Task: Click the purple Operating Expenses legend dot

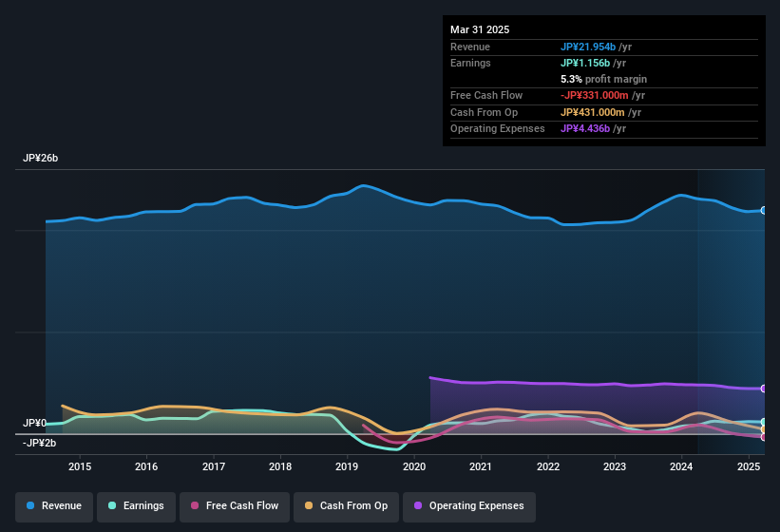Action: (418, 505)
